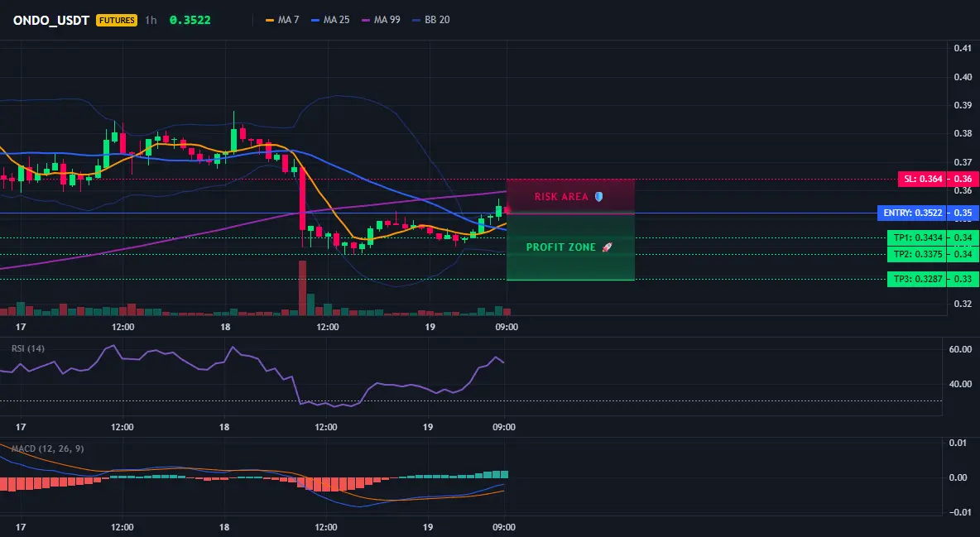980x537 pixels.
Task: Click the TP2: 0.3375 target label
Action: pos(917,254)
